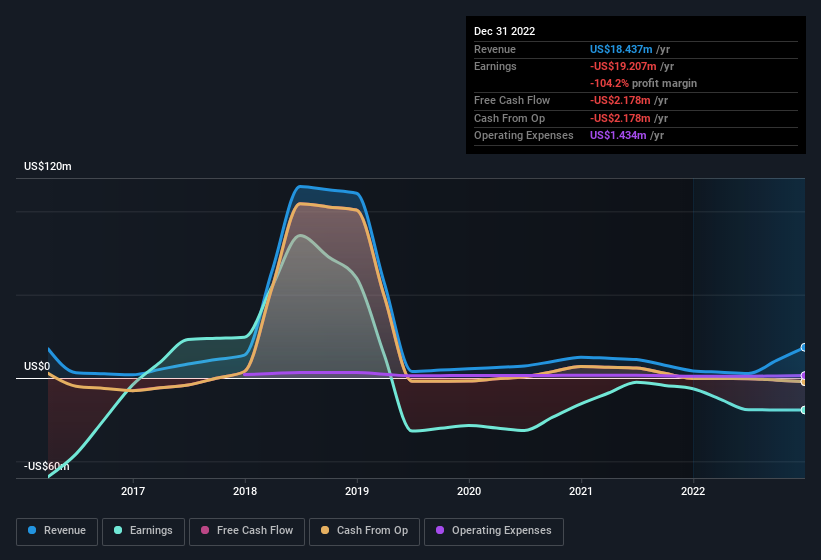Click the 2019 x-axis label
The image size is (821, 560).
click(x=357, y=491)
